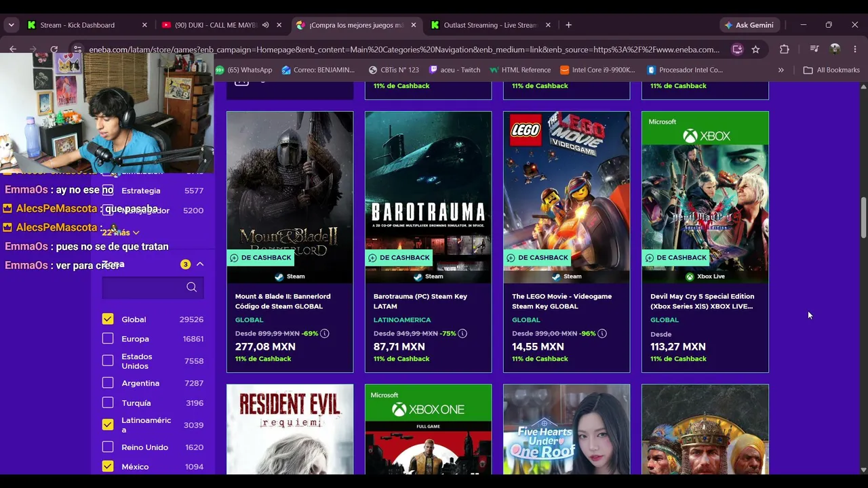
Task: Check the Europa region checkbox
Action: pyautogui.click(x=108, y=339)
